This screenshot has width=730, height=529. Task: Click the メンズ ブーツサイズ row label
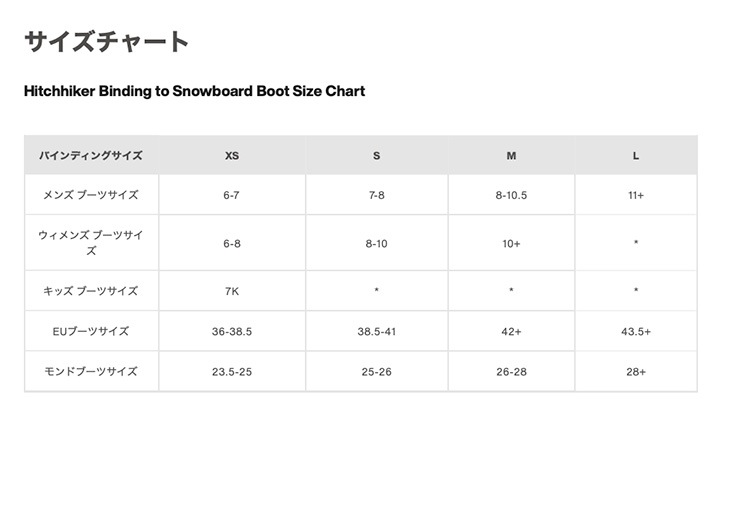click(x=91, y=195)
